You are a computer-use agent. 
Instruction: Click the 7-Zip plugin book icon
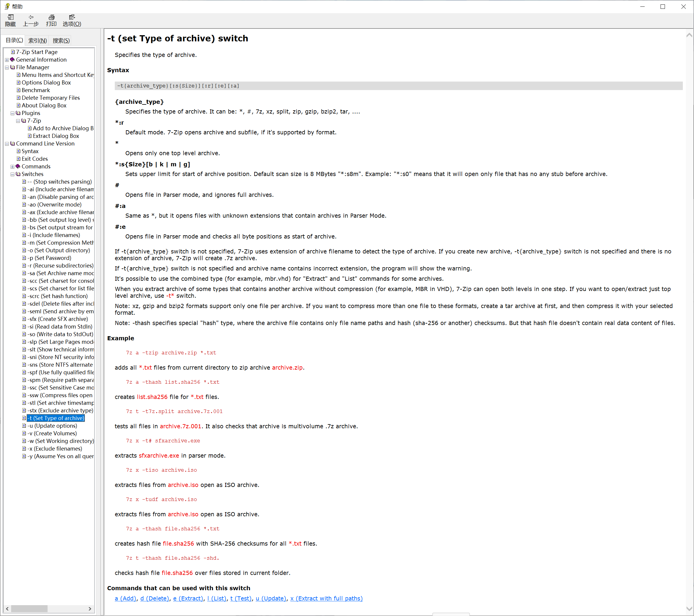24,121
